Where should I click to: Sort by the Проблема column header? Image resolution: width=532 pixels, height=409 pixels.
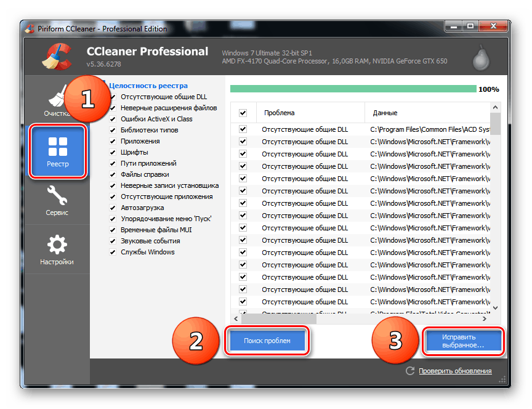click(x=310, y=113)
